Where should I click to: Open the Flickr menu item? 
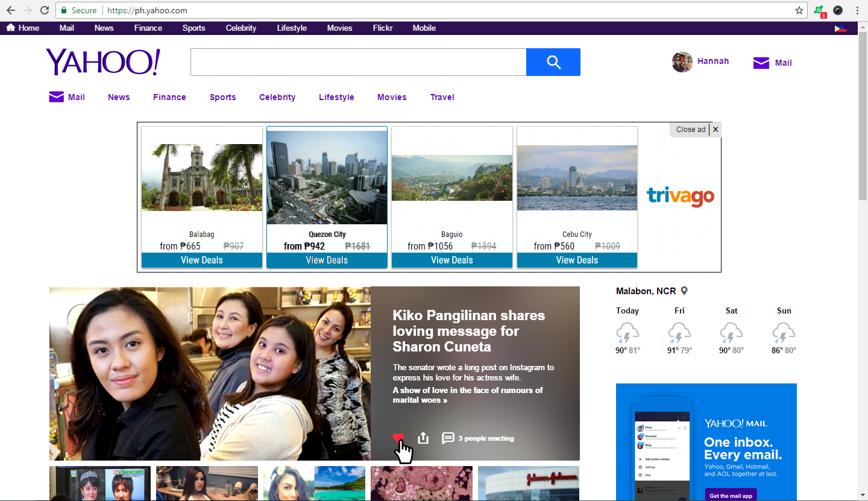pos(382,28)
